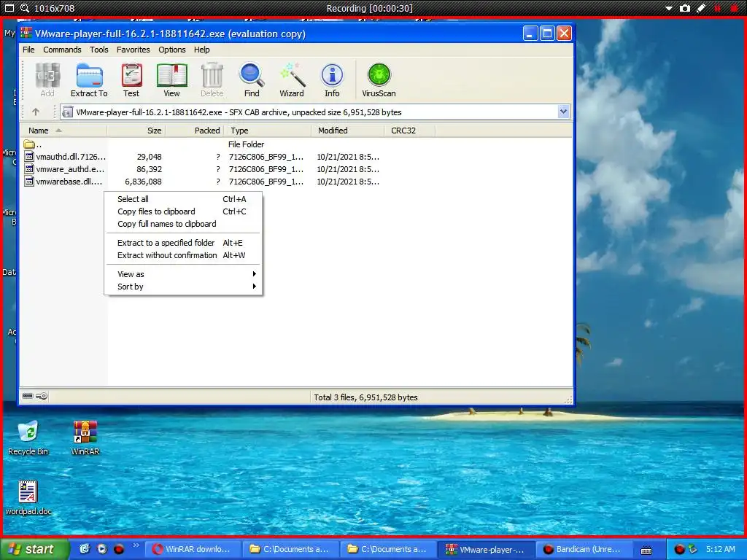Click the Bandicam pencil draw icon
This screenshot has width=747, height=560.
[x=701, y=8]
